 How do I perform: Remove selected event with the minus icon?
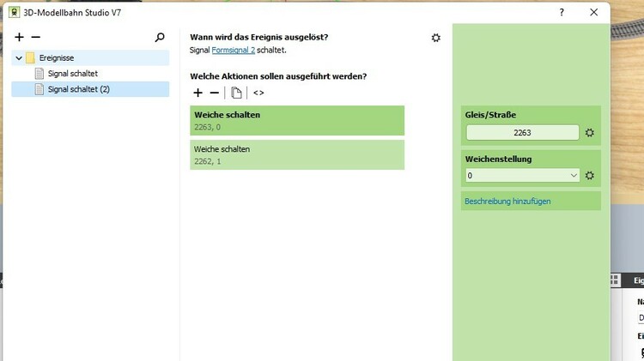coord(36,38)
